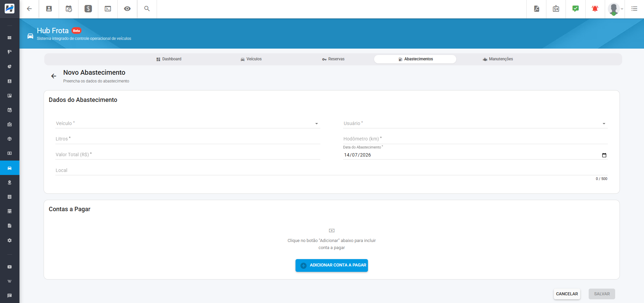Click the red alarm bell notification icon

coord(595,9)
